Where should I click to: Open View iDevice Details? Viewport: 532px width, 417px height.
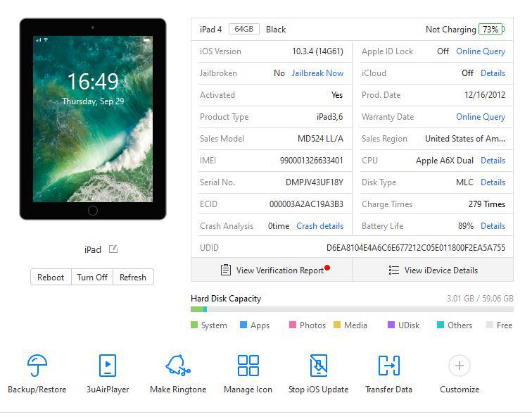[x=433, y=270]
